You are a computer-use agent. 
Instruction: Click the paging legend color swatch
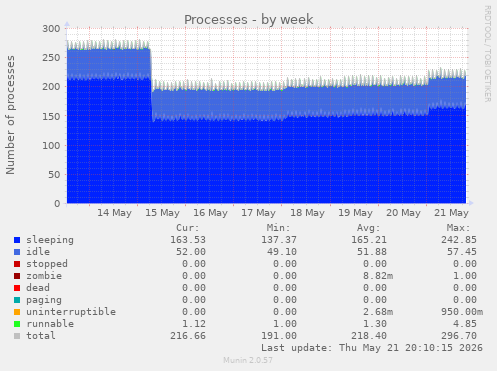tap(17, 300)
